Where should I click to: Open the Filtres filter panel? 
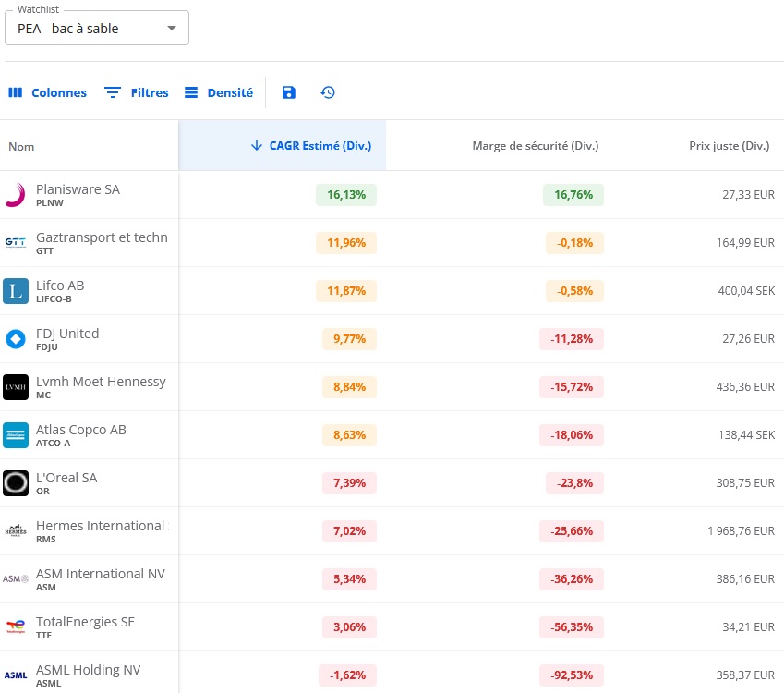pos(137,92)
